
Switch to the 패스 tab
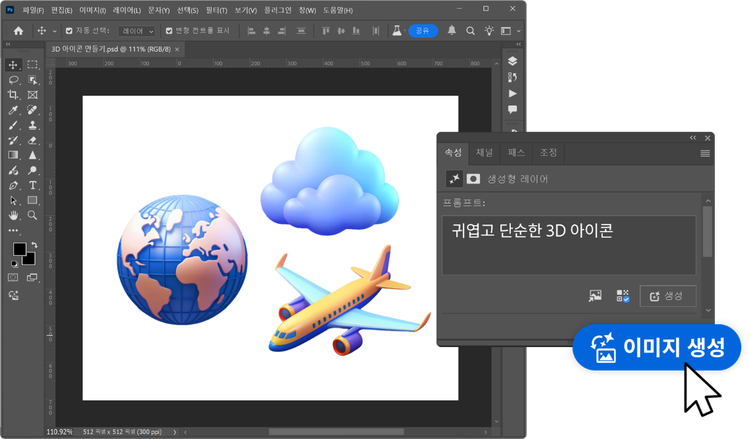[516, 153]
